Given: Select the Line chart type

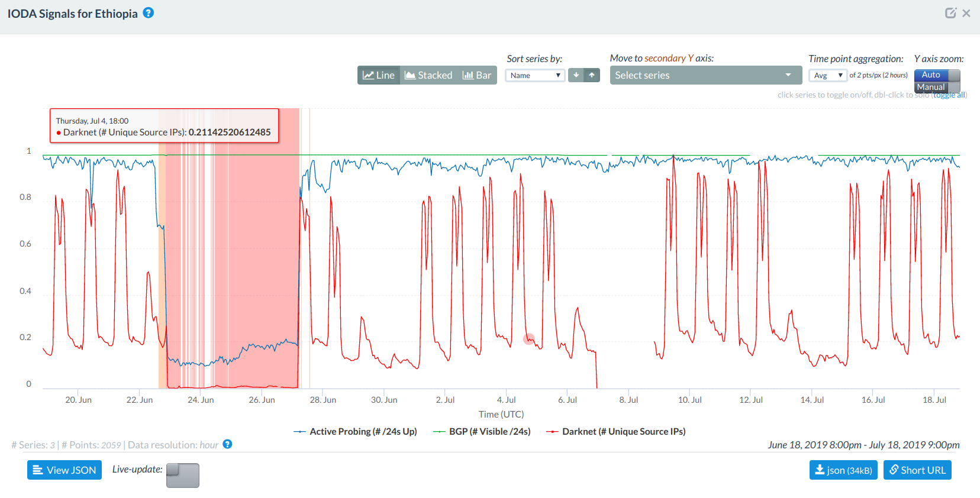Looking at the screenshot, I should click(x=379, y=75).
